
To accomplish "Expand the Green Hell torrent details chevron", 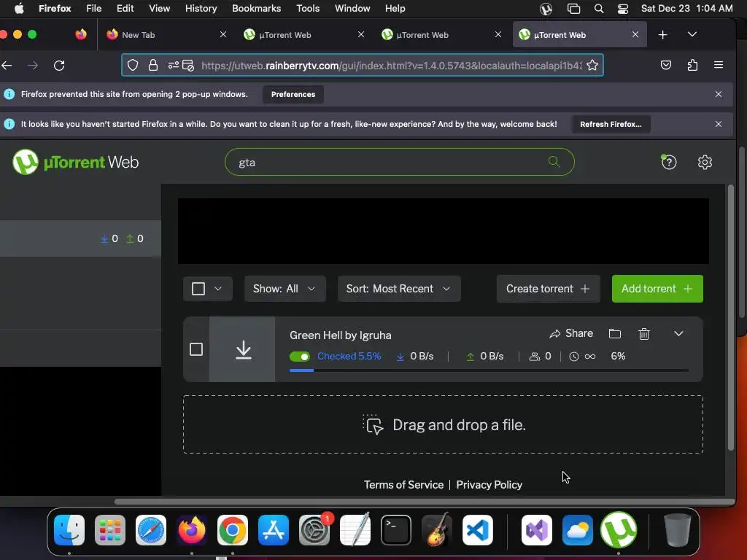I will click(x=678, y=333).
